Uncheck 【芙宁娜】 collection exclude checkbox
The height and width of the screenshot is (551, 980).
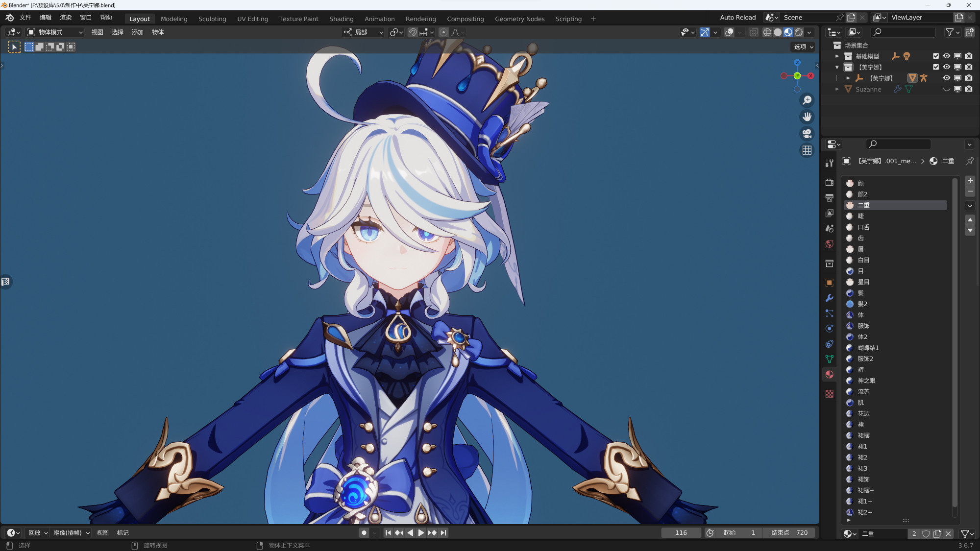(x=936, y=67)
